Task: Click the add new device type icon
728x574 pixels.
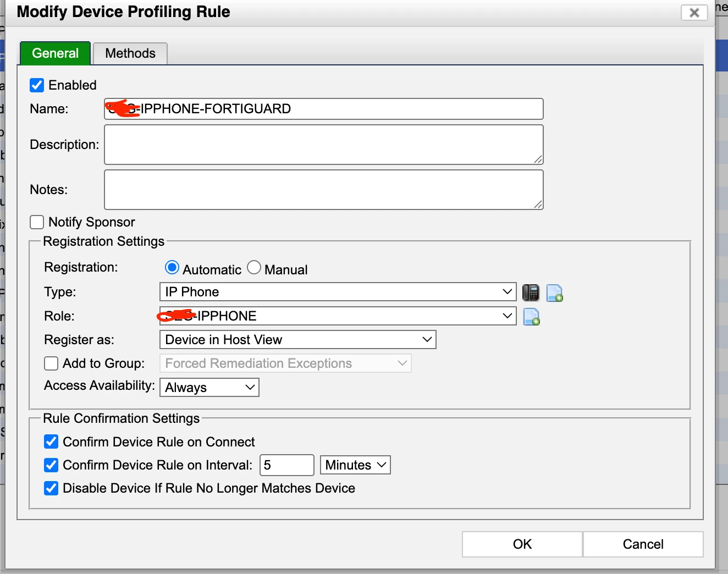Action: (x=555, y=293)
